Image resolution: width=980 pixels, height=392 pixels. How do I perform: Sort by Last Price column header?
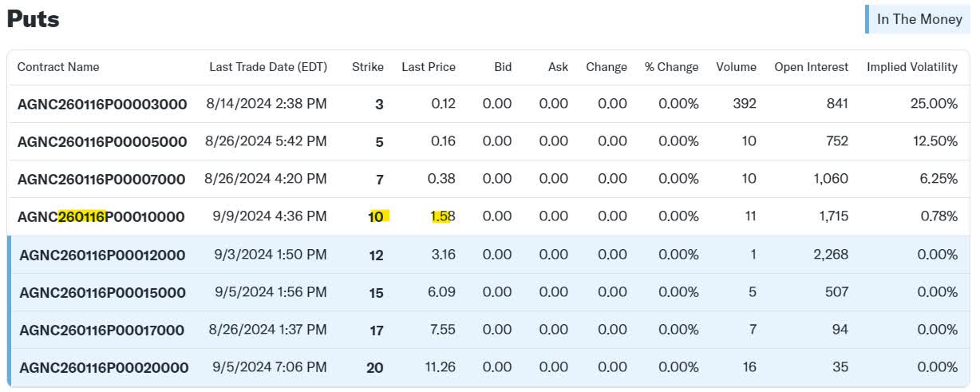429,67
